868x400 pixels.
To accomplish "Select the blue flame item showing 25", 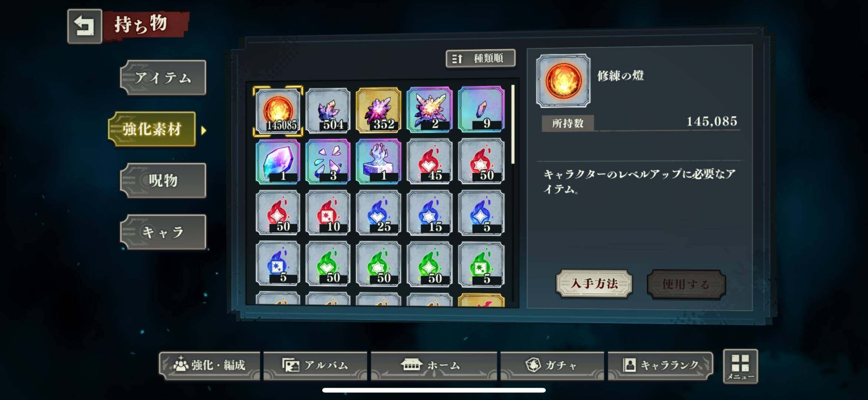I will pos(379,213).
